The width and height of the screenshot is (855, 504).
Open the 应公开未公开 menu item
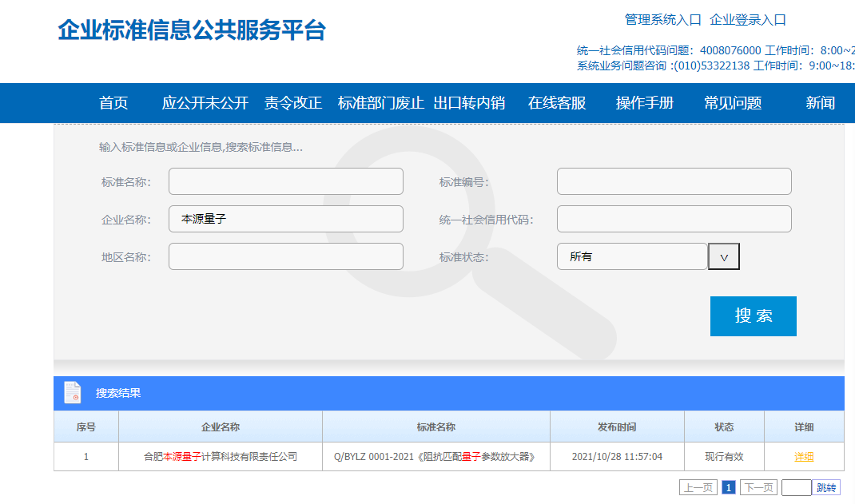(x=205, y=103)
